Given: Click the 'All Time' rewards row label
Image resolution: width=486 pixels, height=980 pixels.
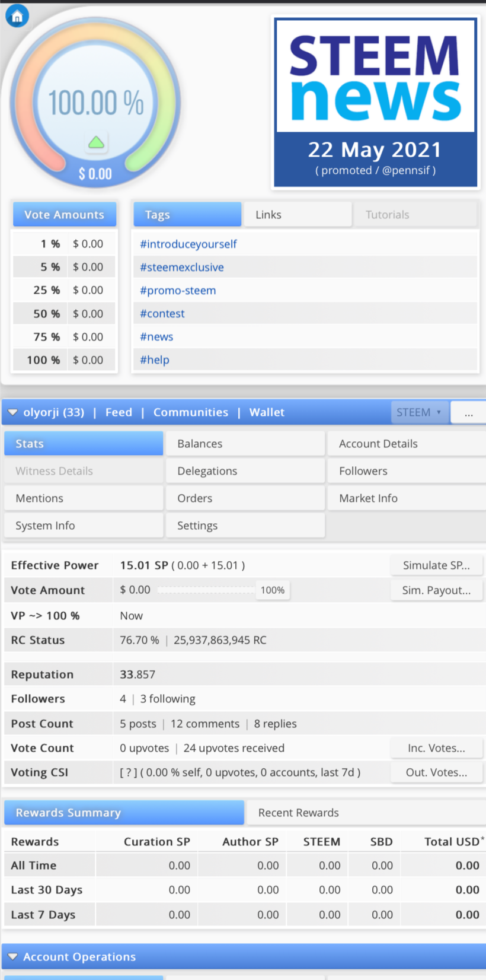Looking at the screenshot, I should click(34, 866).
